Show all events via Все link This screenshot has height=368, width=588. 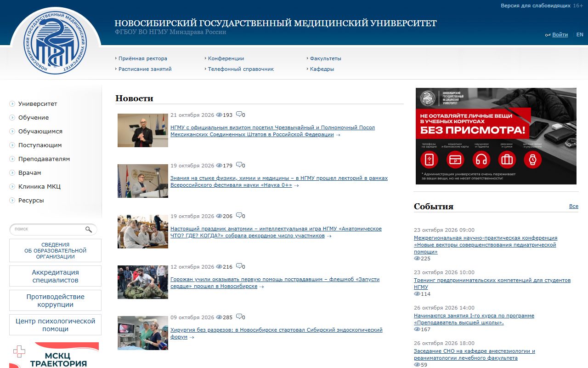click(x=574, y=206)
